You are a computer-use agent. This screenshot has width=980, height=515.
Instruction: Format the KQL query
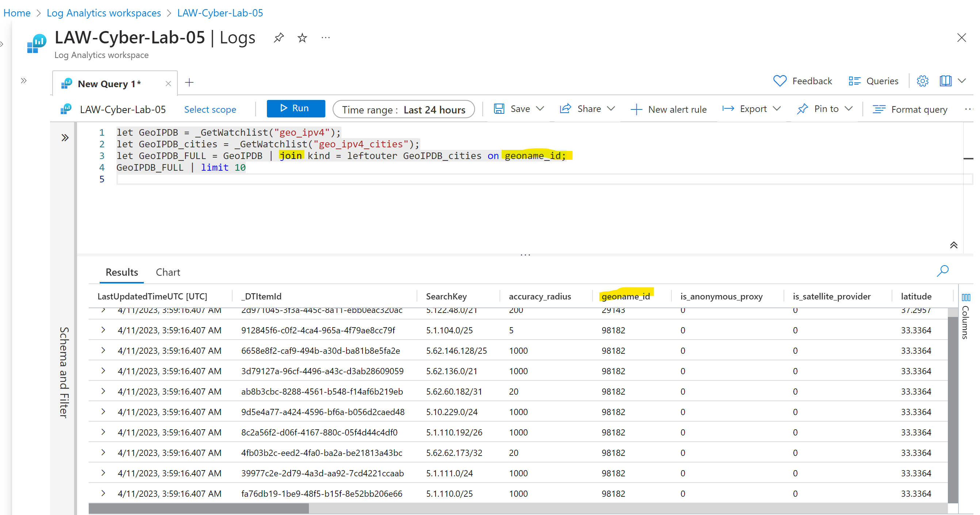coord(910,109)
